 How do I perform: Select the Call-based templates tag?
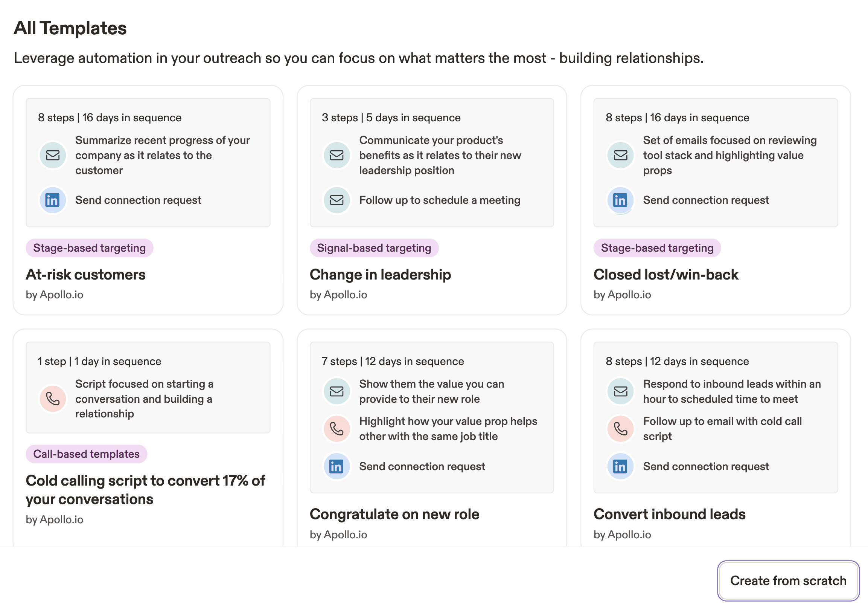[x=87, y=454]
